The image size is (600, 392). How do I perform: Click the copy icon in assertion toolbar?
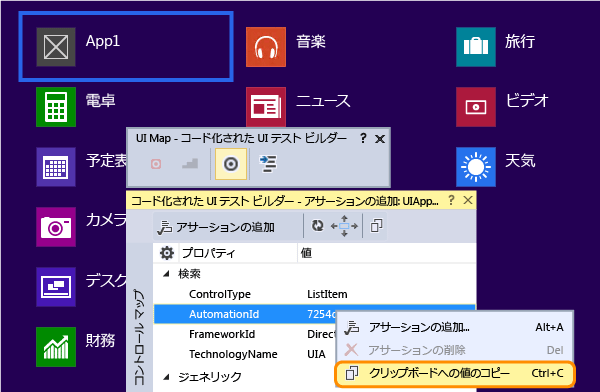376,226
